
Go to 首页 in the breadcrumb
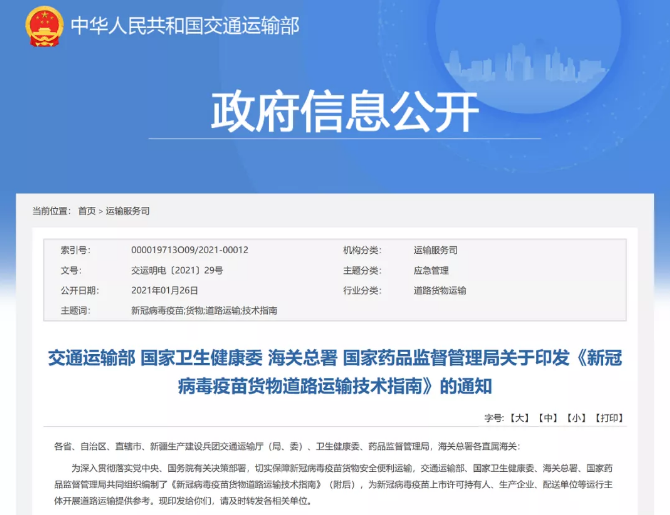87,211
